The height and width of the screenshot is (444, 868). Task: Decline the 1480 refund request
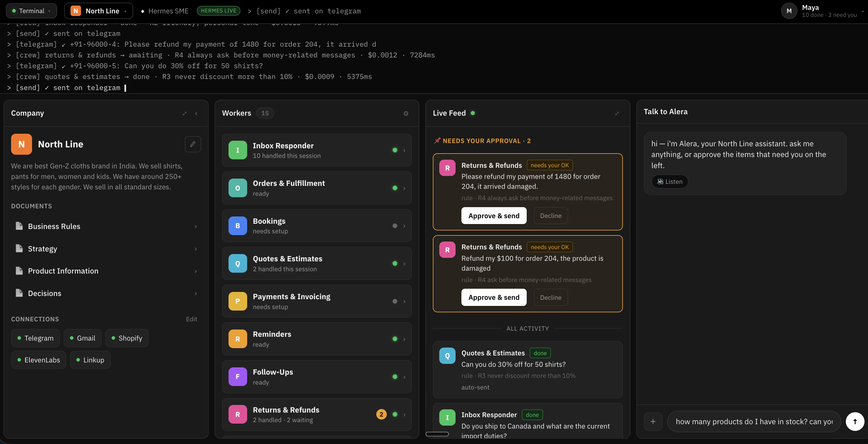(551, 216)
